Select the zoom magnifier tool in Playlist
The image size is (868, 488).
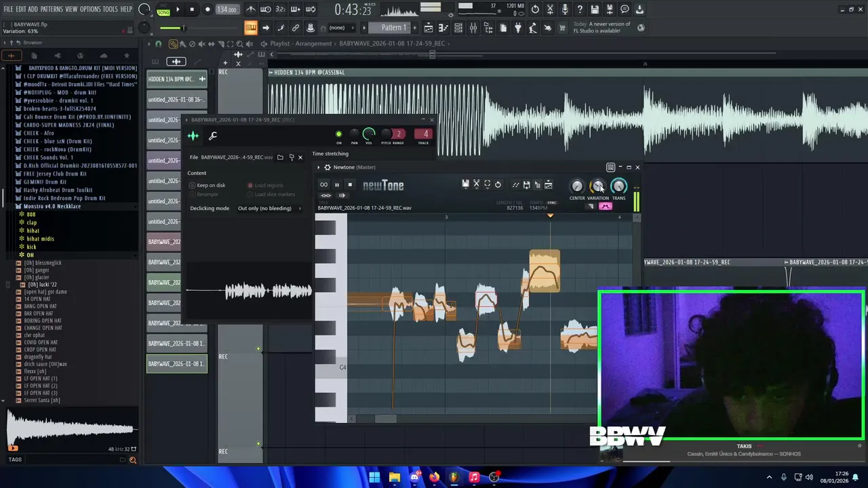pyautogui.click(x=239, y=43)
